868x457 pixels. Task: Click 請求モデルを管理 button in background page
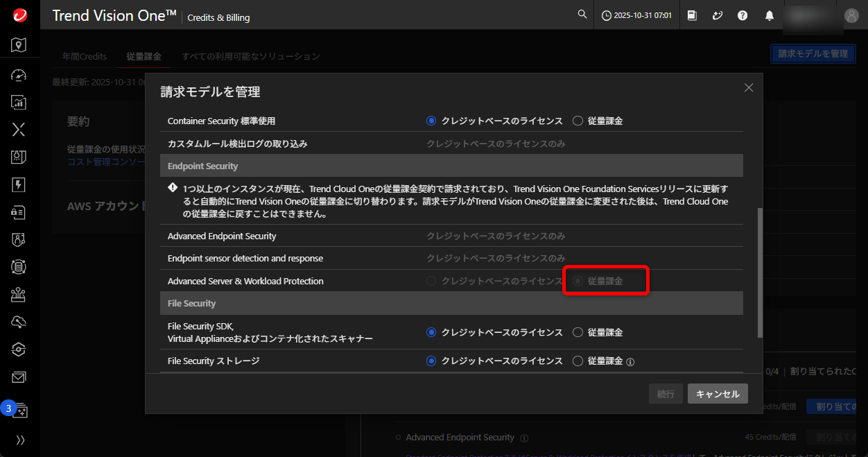(x=813, y=53)
